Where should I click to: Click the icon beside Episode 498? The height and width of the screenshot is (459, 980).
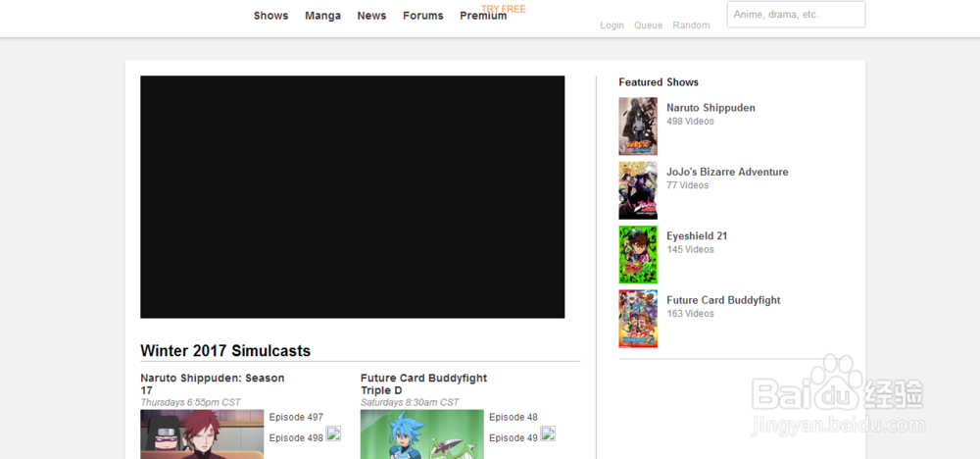333,433
